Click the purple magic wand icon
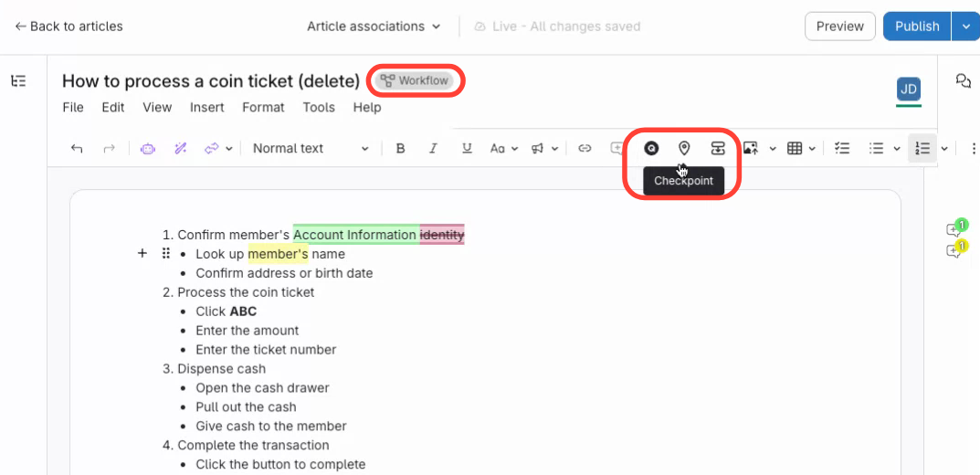 180,148
